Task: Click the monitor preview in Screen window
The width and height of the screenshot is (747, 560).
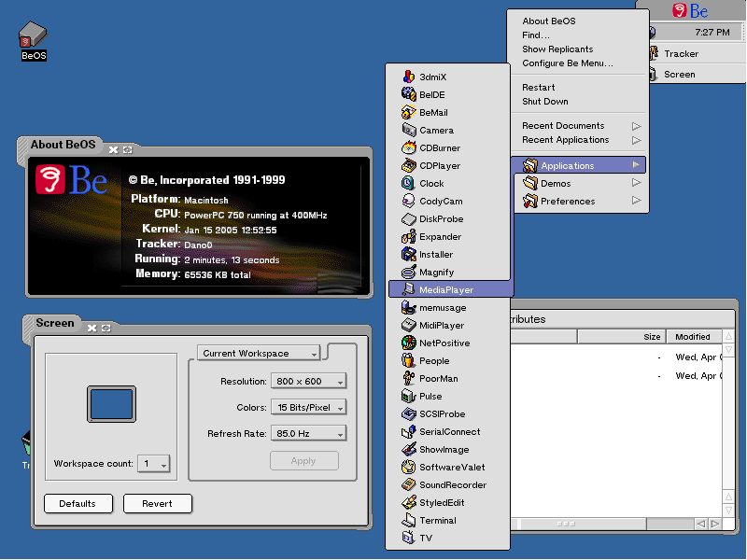Action: pos(111,404)
